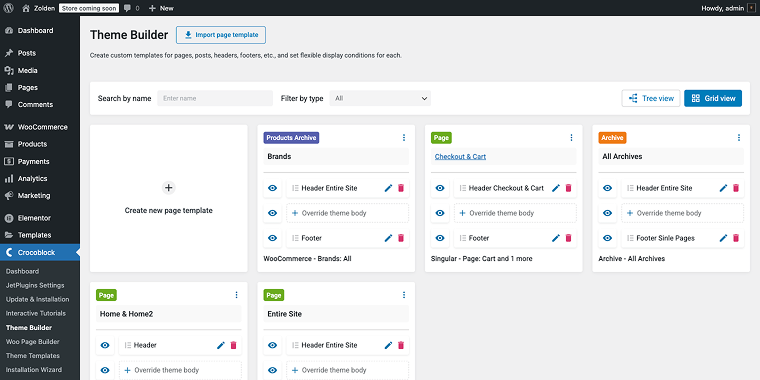Visit the Zolden site link
The image size is (760, 380).
pos(38,8)
